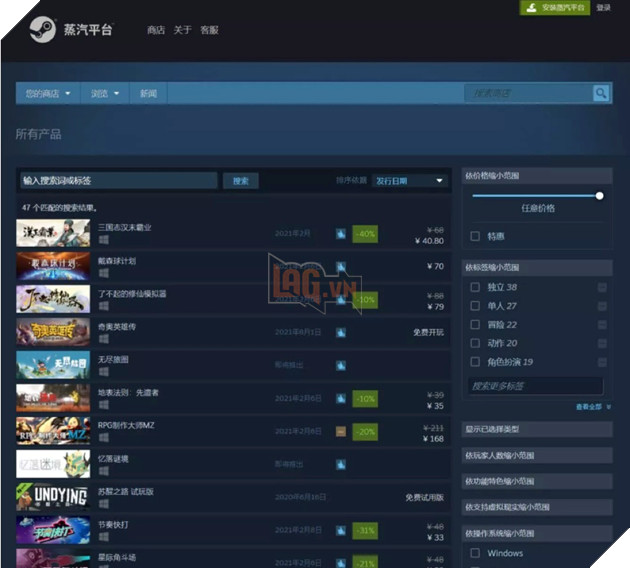Enable the 独立 38 tag checkbox
Image resolution: width=630 pixels, height=568 pixels.
coord(475,287)
